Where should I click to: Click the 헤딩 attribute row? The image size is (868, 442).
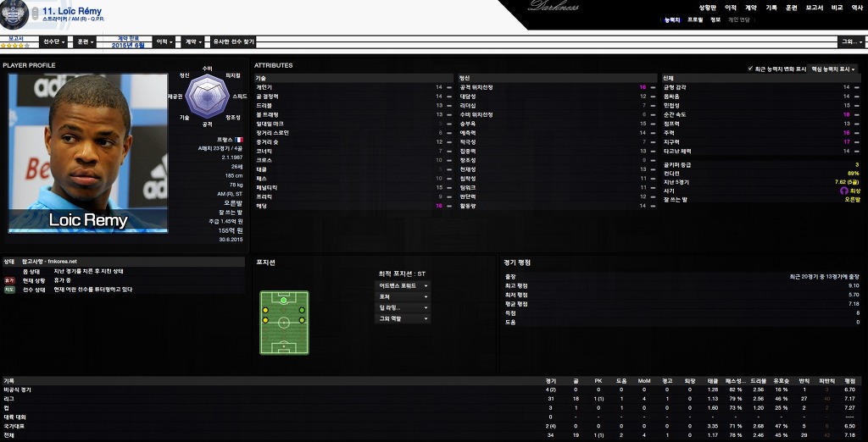coord(353,206)
